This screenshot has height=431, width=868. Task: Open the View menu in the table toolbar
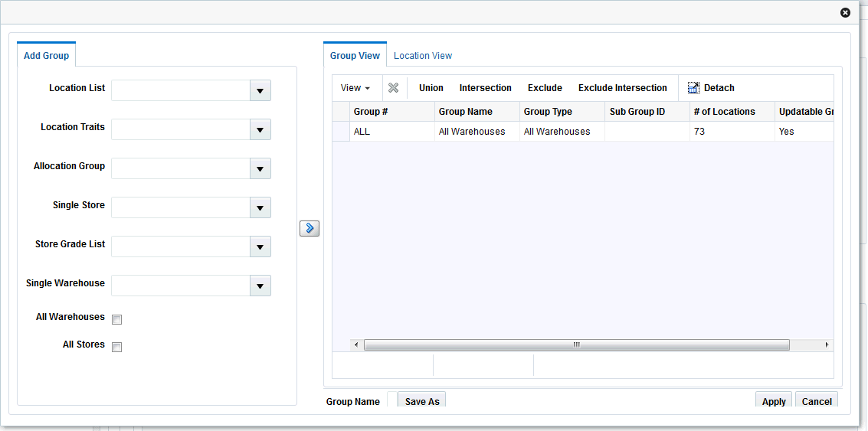tap(355, 88)
